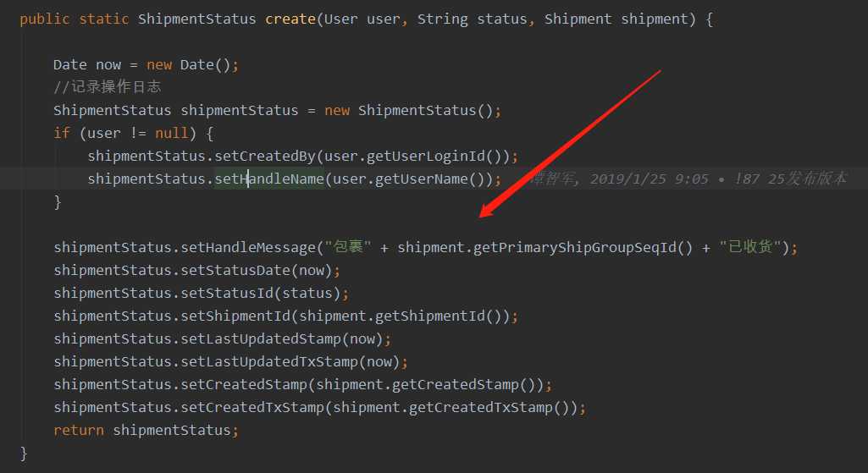This screenshot has height=473, width=868.
Task: Click the string literal "已收货"
Action: click(x=750, y=247)
